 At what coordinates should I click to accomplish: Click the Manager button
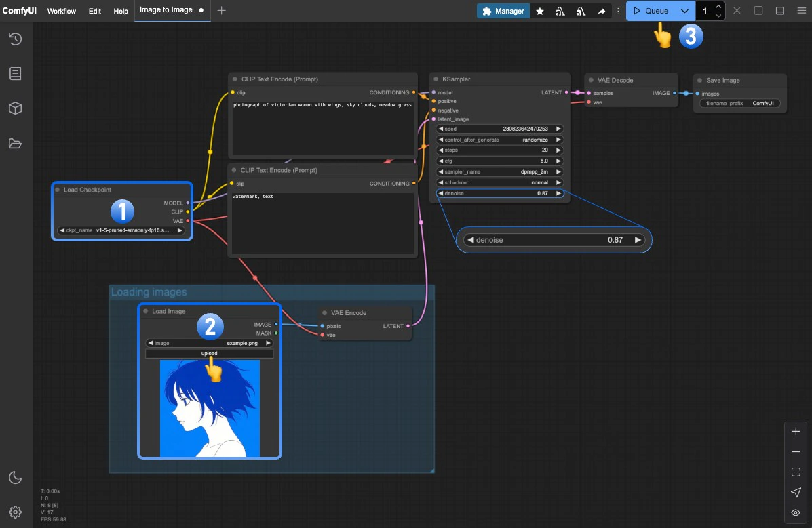click(503, 10)
